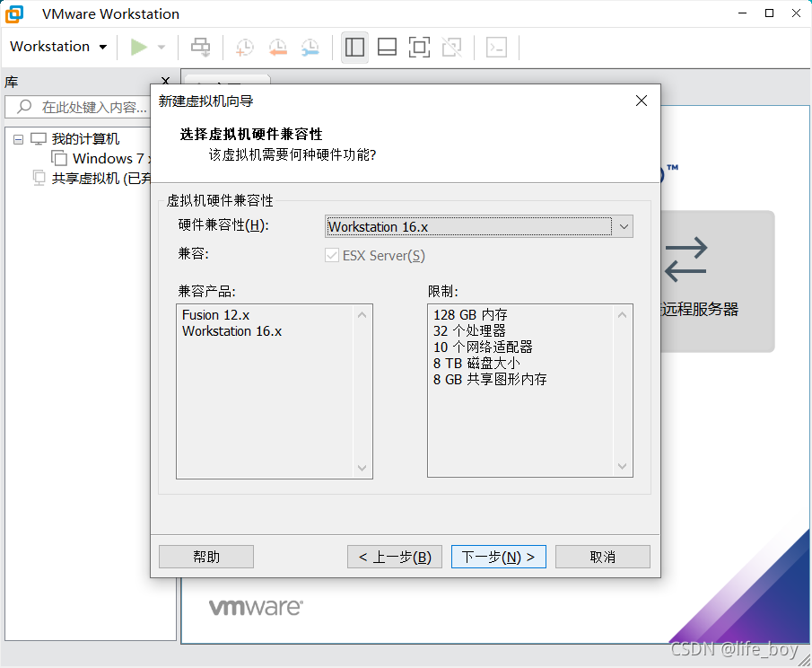The width and height of the screenshot is (812, 668).
Task: Click the send Ctrl+Alt+Del toolbar icon
Action: (200, 48)
